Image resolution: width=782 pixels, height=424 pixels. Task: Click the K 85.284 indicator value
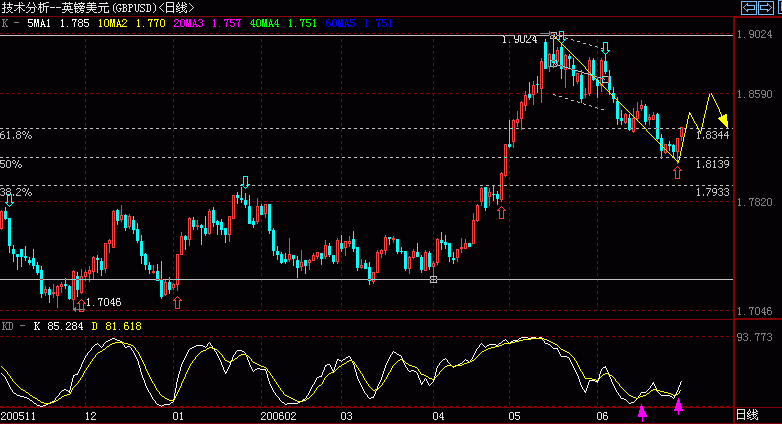point(58,326)
